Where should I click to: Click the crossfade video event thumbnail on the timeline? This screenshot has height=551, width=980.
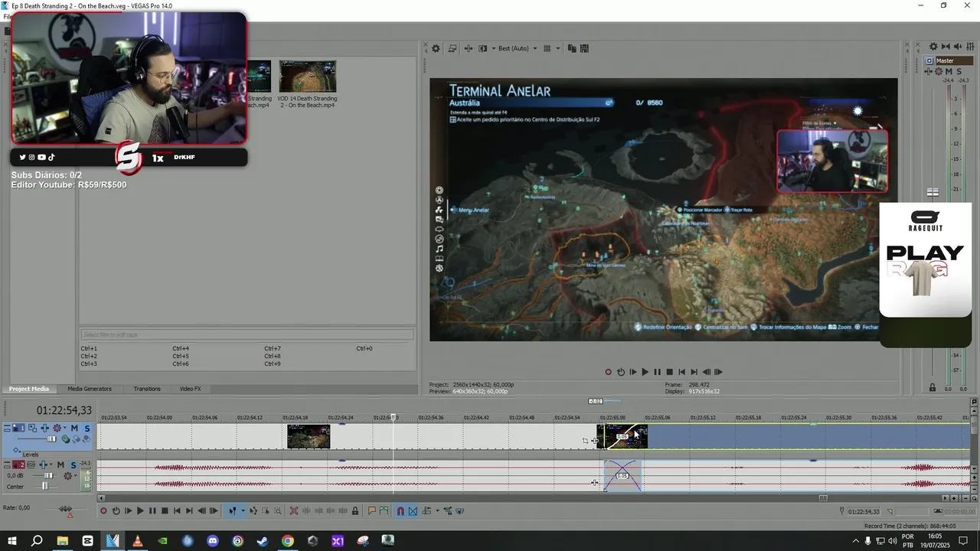[622, 436]
